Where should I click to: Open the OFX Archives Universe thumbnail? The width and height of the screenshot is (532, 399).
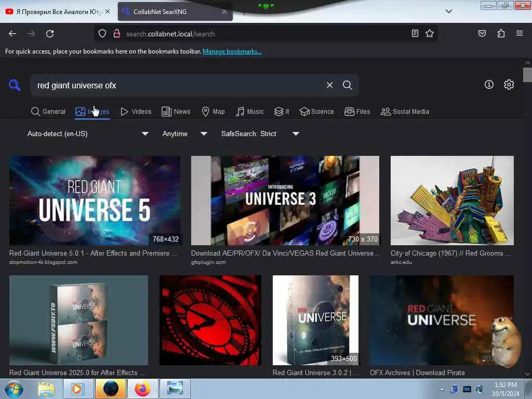(x=442, y=320)
